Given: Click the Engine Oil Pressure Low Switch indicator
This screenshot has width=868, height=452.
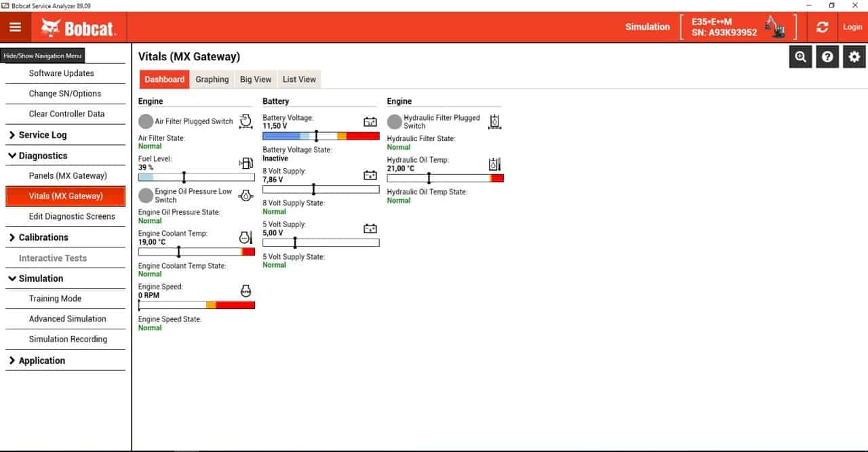Looking at the screenshot, I should pyautogui.click(x=146, y=196).
